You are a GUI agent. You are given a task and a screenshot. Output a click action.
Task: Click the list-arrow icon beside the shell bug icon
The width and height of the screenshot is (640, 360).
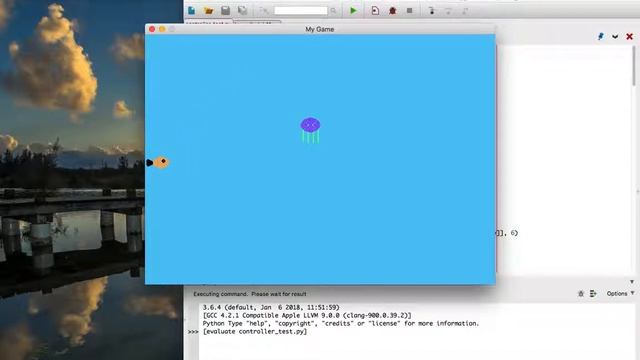coord(593,293)
